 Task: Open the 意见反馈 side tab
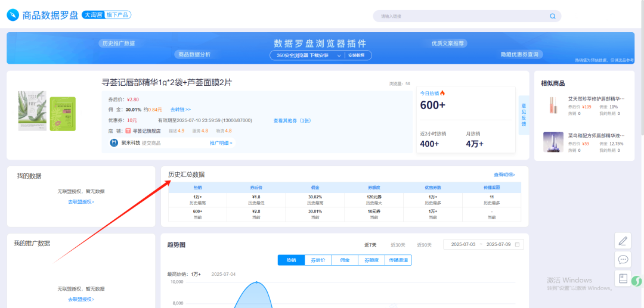coord(524,115)
